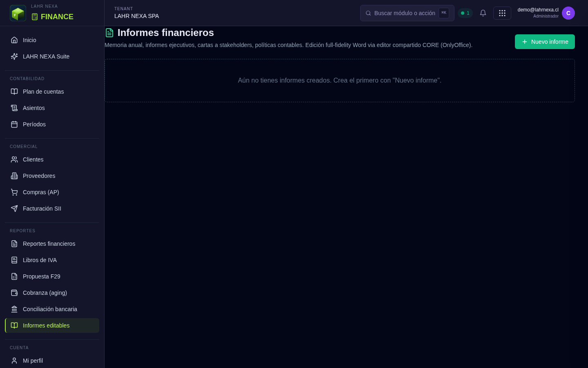Click the book icon for Plan de cuentas
Image resolution: width=588 pixels, height=368 pixels.
14,92
